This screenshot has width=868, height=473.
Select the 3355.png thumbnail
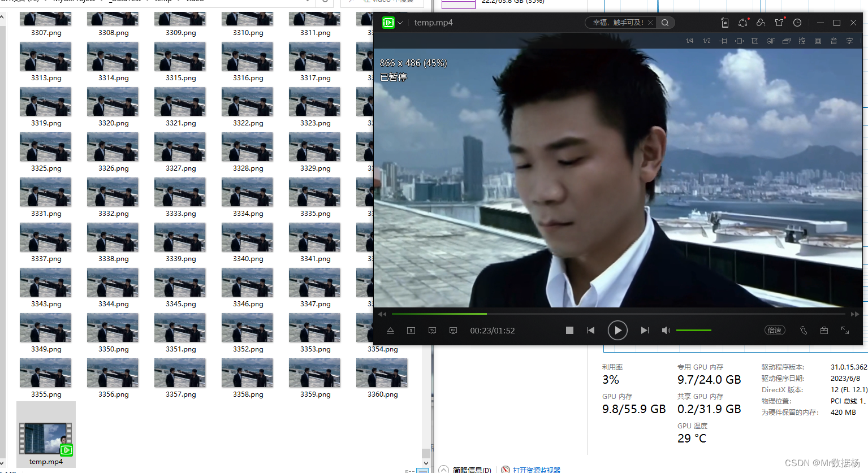tap(46, 373)
